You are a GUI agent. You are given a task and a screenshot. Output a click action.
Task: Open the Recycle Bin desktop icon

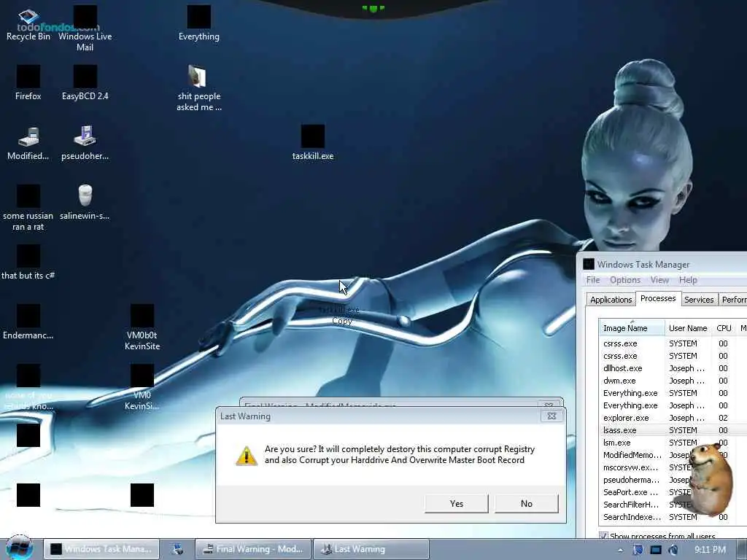(28, 25)
